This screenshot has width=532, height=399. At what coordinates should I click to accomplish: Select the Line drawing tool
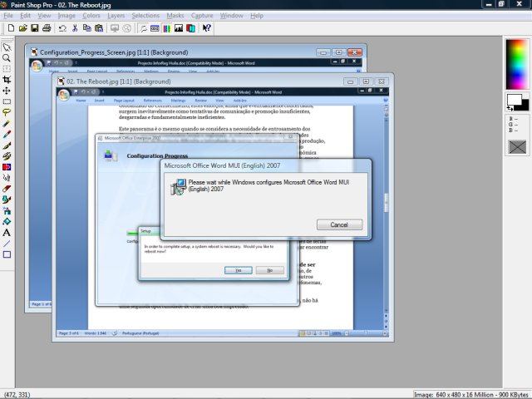point(7,244)
